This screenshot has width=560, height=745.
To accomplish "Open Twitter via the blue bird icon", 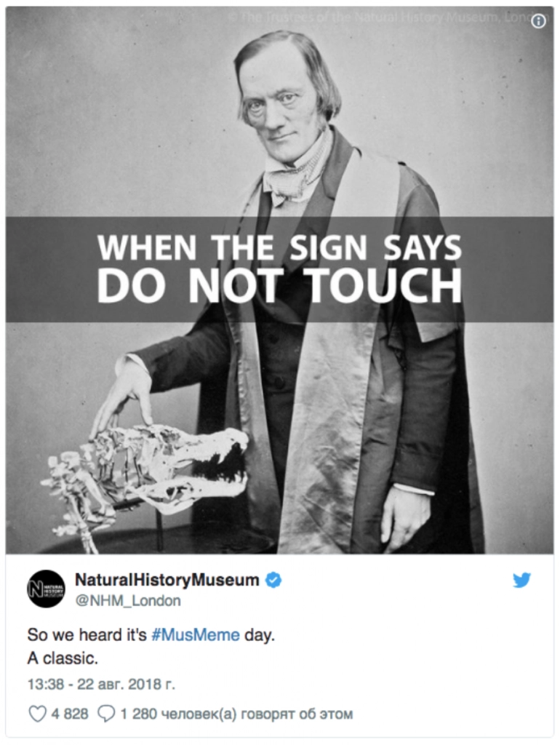I will pyautogui.click(x=521, y=580).
